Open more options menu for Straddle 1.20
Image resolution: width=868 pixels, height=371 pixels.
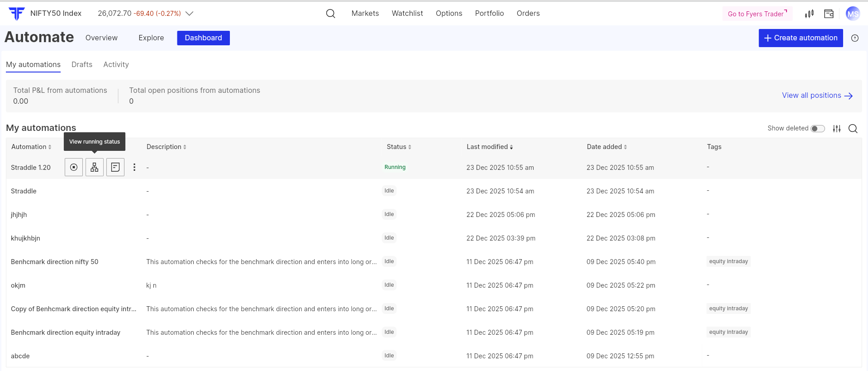134,168
